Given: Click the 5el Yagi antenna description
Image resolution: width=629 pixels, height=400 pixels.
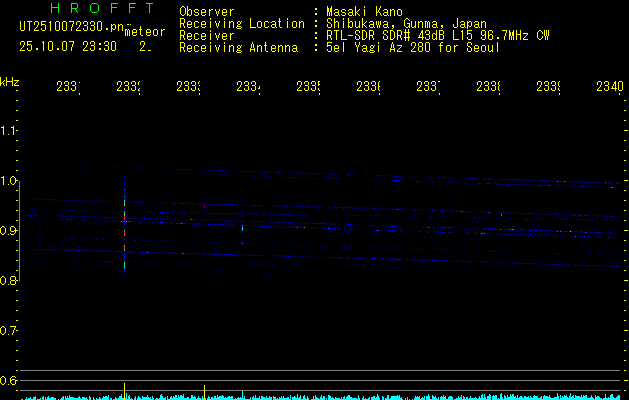Looking at the screenshot, I should 412,47.
